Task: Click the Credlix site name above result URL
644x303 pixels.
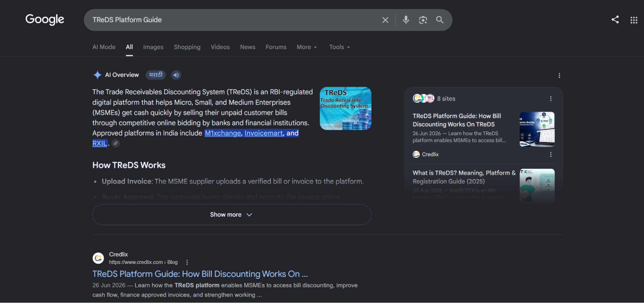Action: [x=118, y=254]
